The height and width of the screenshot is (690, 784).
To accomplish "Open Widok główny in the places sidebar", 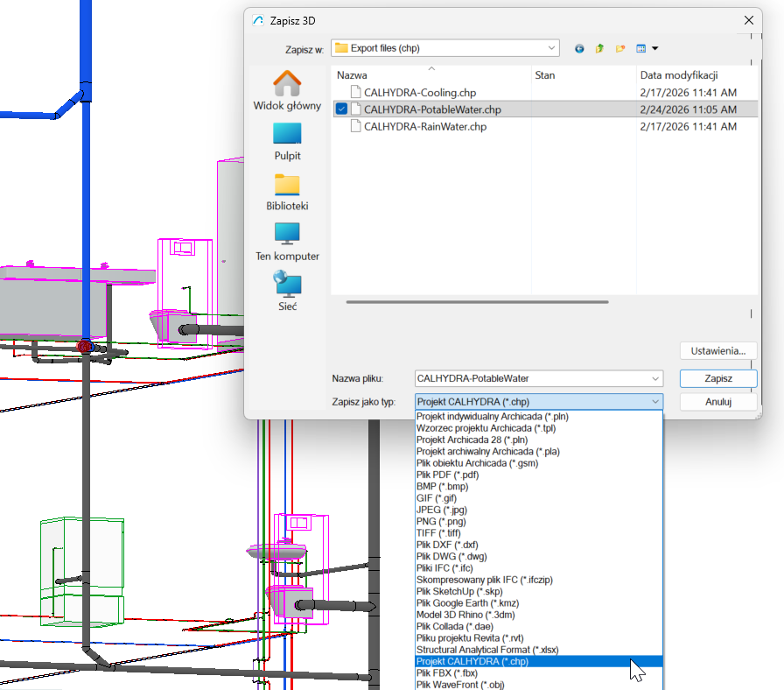I will pos(287,90).
